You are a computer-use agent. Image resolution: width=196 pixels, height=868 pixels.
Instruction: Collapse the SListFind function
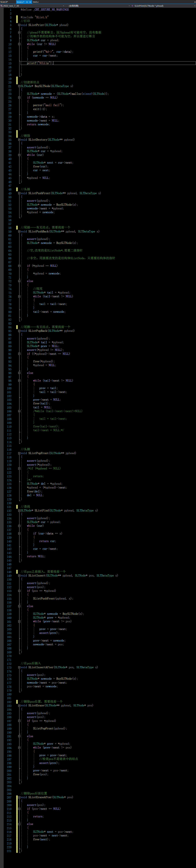[x=19, y=510]
